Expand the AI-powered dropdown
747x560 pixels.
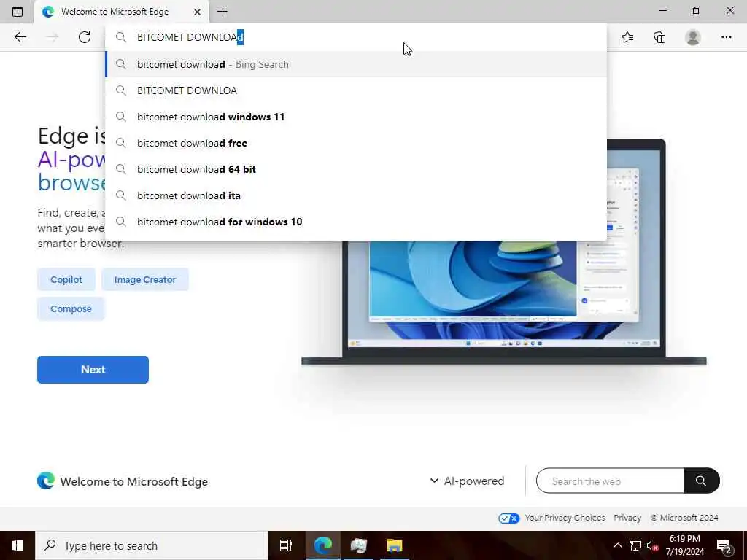467,481
